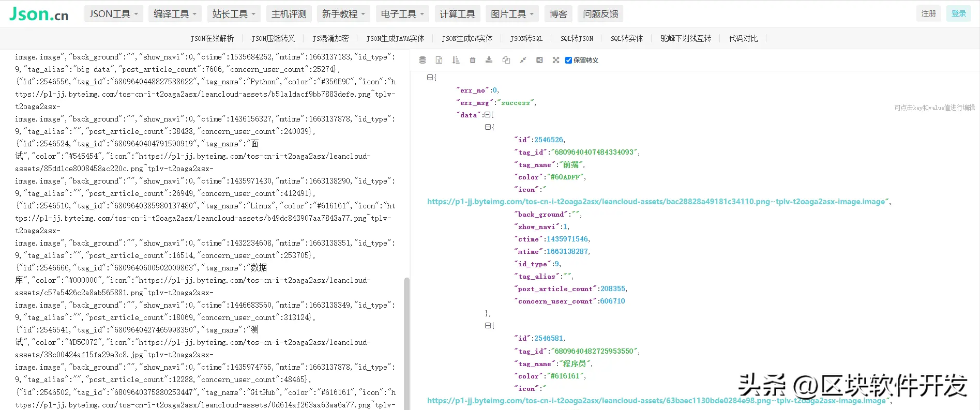Toggle the 保留转义 checkbox
This screenshot has width=980, height=410.
click(x=568, y=60)
